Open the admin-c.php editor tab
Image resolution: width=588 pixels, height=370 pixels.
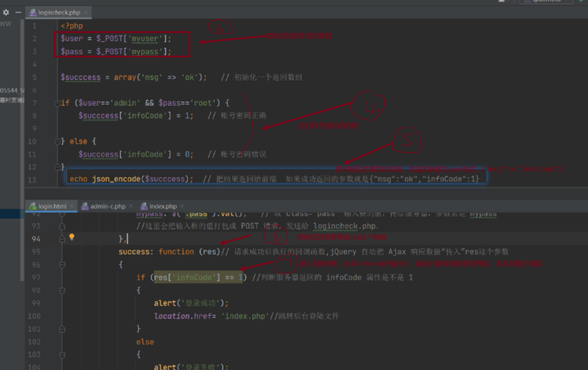click(107, 206)
